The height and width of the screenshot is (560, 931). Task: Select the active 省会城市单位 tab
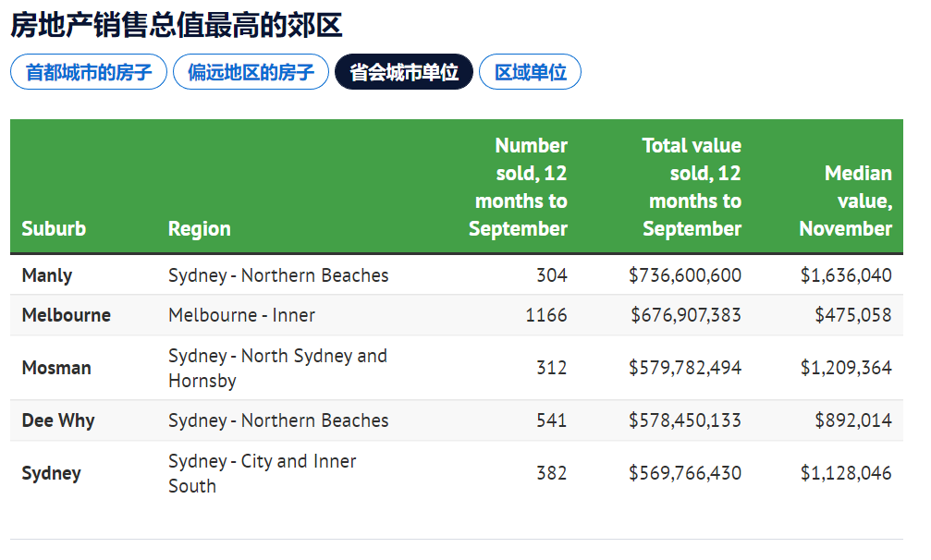(x=404, y=72)
